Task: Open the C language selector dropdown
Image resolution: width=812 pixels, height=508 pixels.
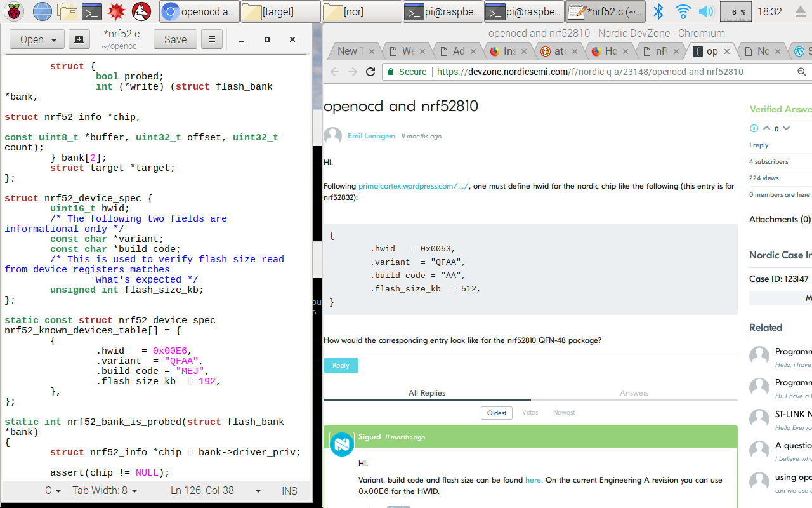Action: pos(53,491)
